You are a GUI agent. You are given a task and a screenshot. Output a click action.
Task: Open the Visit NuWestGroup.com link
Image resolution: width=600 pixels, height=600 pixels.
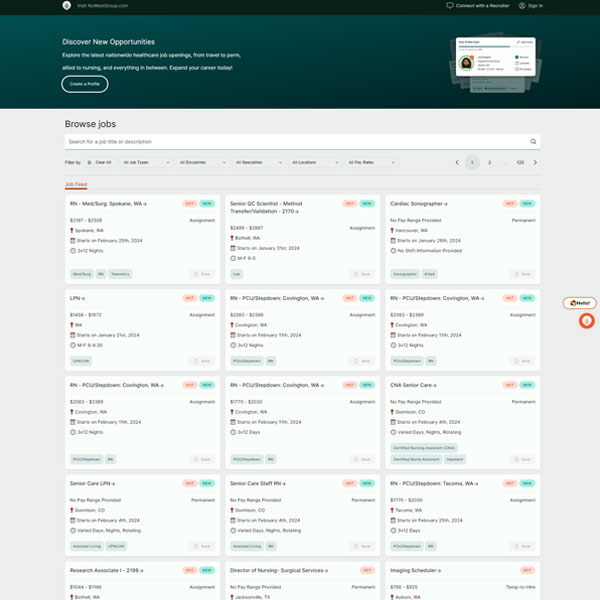102,6
